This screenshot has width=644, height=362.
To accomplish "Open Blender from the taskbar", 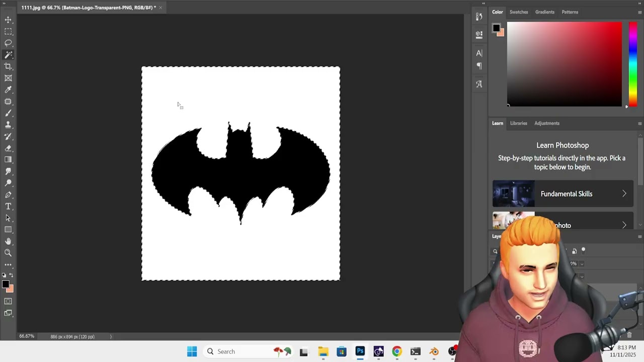I will [x=434, y=351].
